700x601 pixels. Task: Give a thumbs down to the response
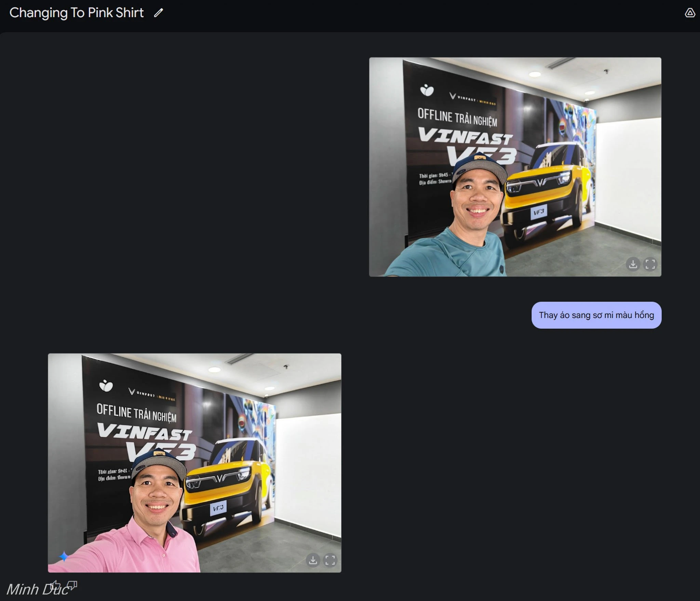72,585
